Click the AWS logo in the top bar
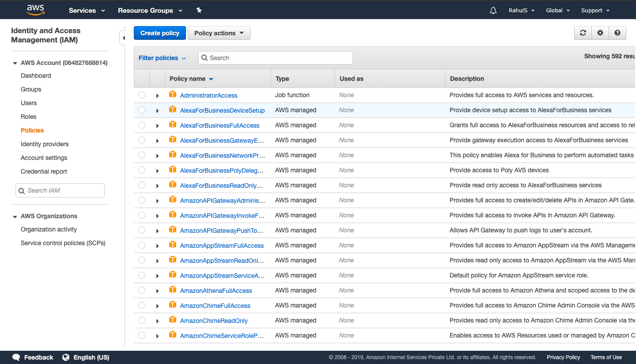Screen dimensions: 636x364 pyautogui.click(x=35, y=9)
